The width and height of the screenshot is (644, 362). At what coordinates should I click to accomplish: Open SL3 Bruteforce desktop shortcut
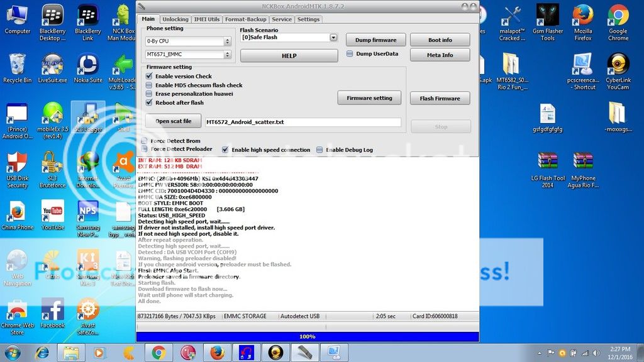click(x=52, y=165)
